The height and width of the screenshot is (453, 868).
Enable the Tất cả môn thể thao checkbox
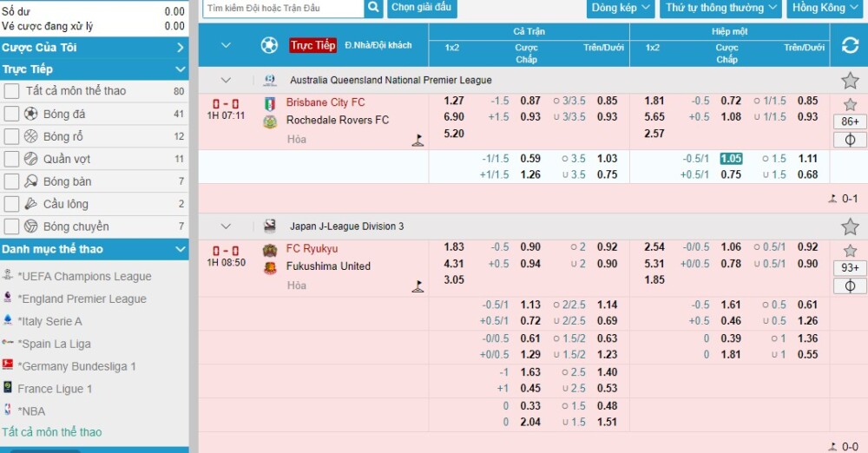(11, 91)
